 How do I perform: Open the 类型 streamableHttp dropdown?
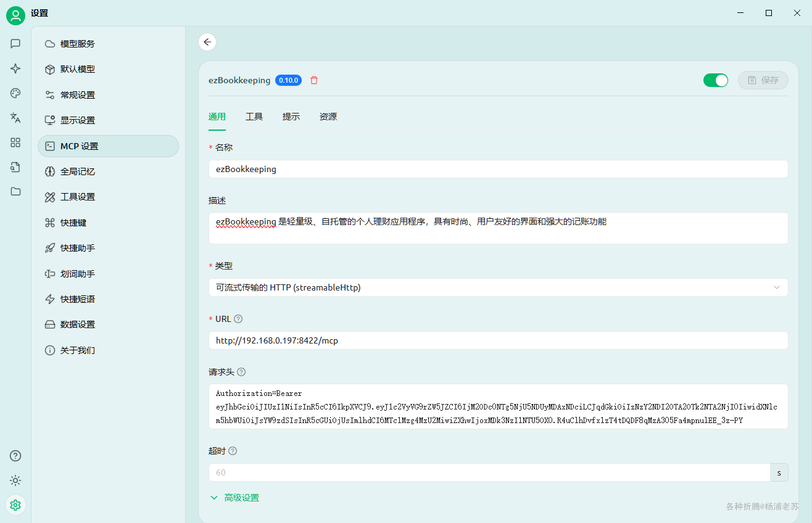[499, 287]
